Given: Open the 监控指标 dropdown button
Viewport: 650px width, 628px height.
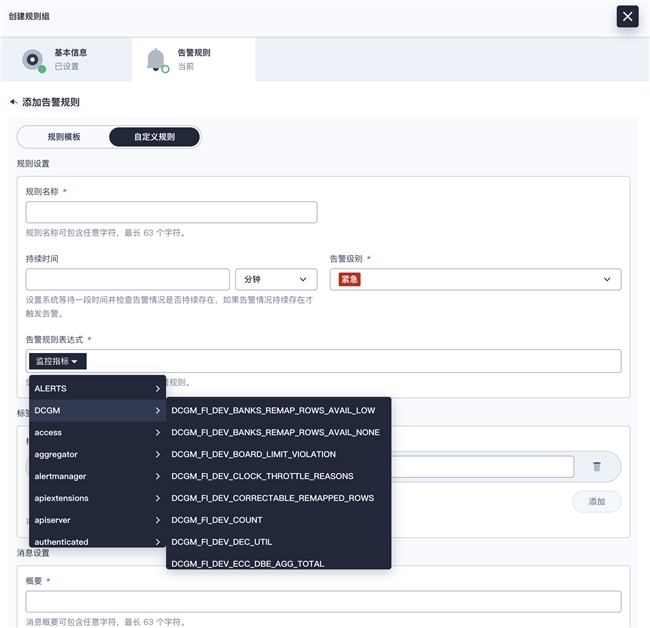Looking at the screenshot, I should 60,361.
